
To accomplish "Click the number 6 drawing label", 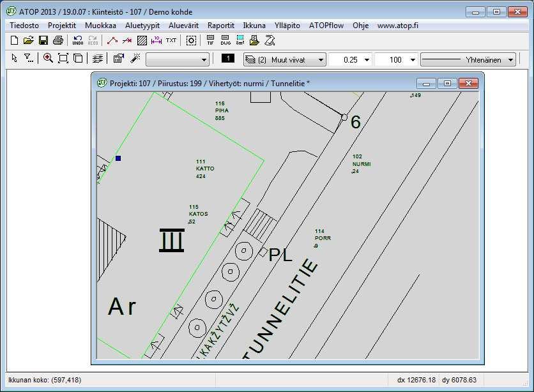I will [x=356, y=122].
